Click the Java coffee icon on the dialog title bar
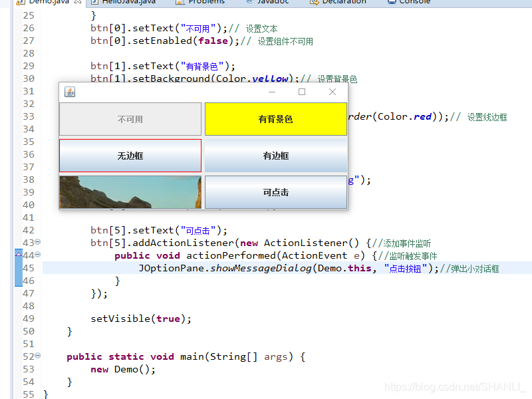The image size is (532, 399). (x=69, y=92)
